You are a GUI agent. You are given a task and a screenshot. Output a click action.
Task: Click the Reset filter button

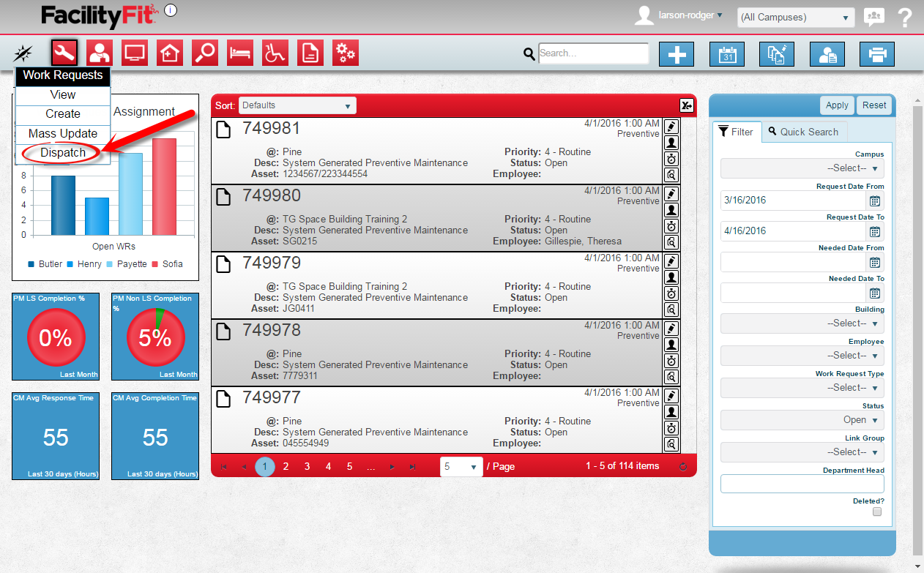pos(874,105)
